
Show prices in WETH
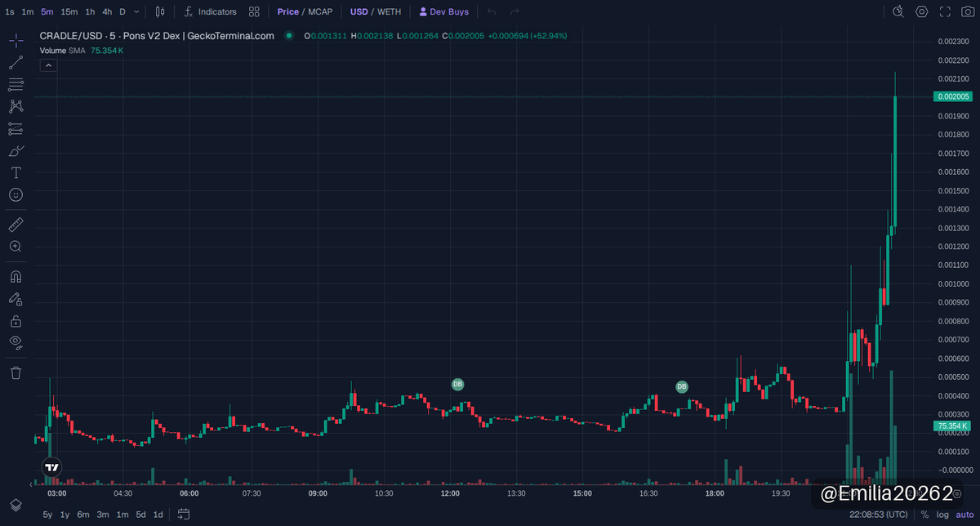coord(389,12)
